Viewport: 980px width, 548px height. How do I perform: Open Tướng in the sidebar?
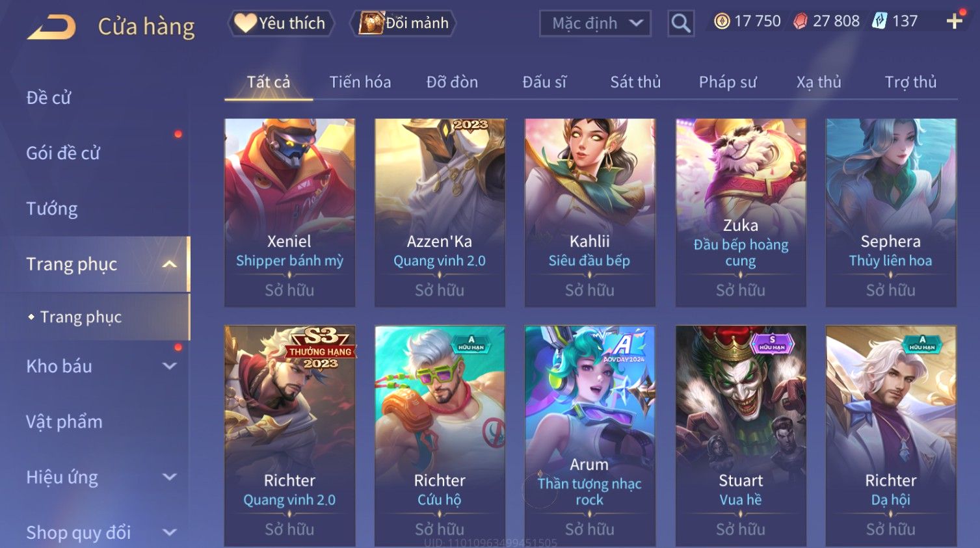52,209
